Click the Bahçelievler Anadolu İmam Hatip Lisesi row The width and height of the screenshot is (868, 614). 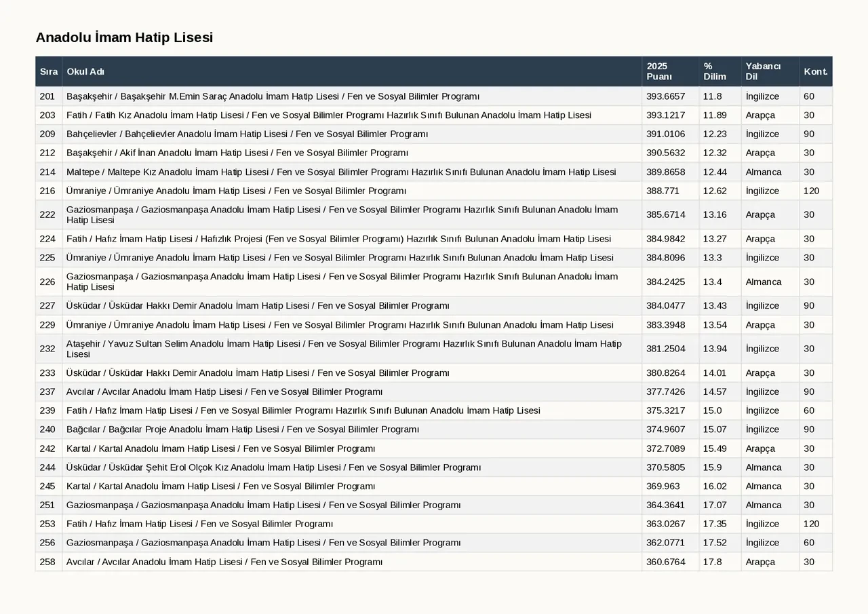(x=434, y=134)
